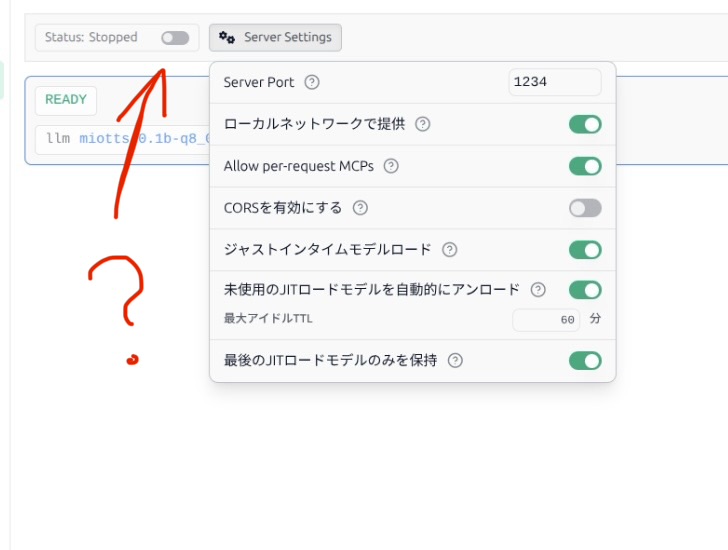Click the Server Port field showing 1234
This screenshot has width=728, height=550.
click(x=554, y=82)
